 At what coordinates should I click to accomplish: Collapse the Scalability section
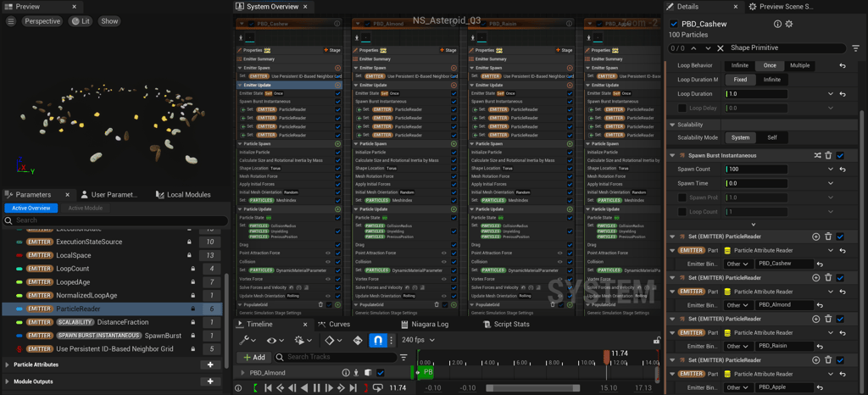click(x=672, y=125)
